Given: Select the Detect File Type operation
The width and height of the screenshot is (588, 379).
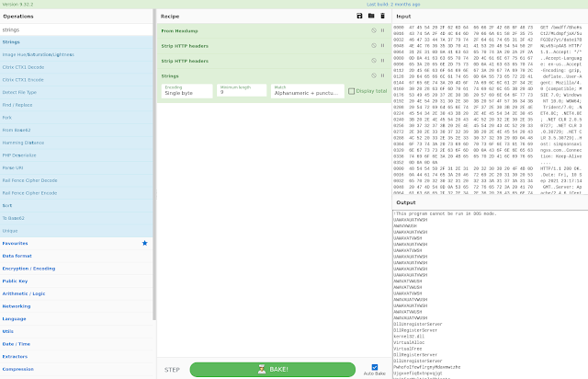Looking at the screenshot, I should pyautogui.click(x=76, y=92).
